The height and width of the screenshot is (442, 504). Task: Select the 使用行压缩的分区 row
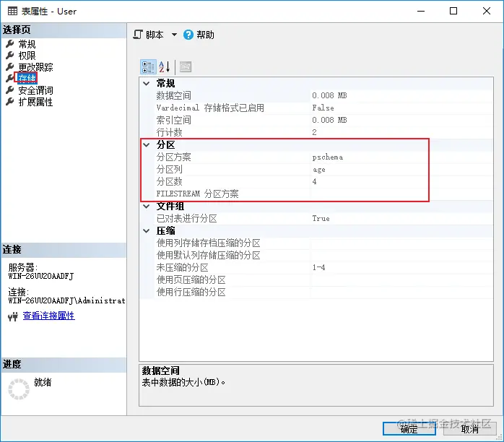click(x=323, y=292)
